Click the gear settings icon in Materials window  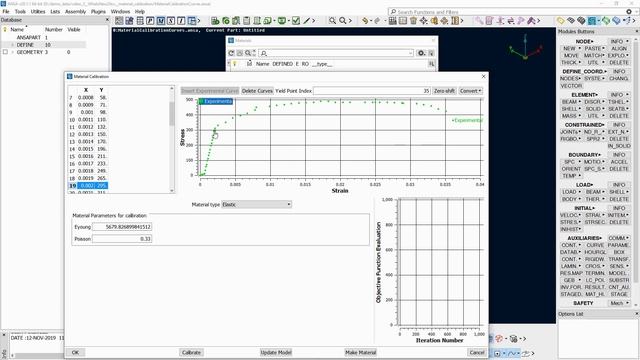click(x=421, y=53)
